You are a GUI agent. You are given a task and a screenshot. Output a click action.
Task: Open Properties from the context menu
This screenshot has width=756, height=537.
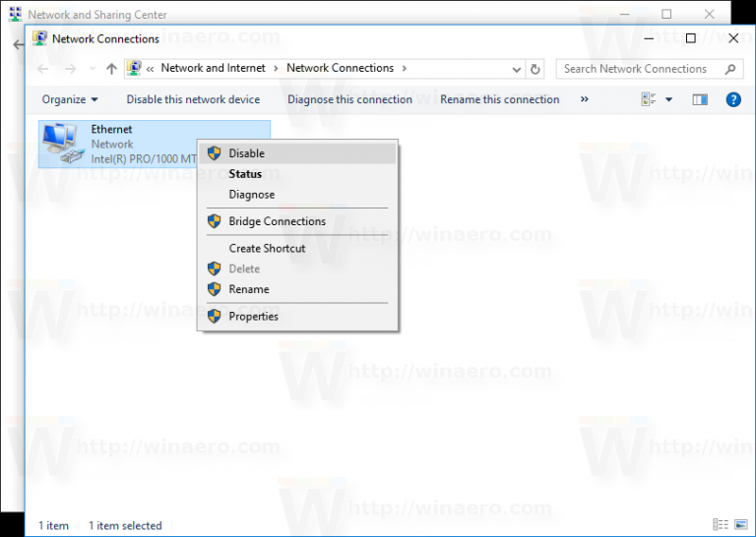click(297, 317)
